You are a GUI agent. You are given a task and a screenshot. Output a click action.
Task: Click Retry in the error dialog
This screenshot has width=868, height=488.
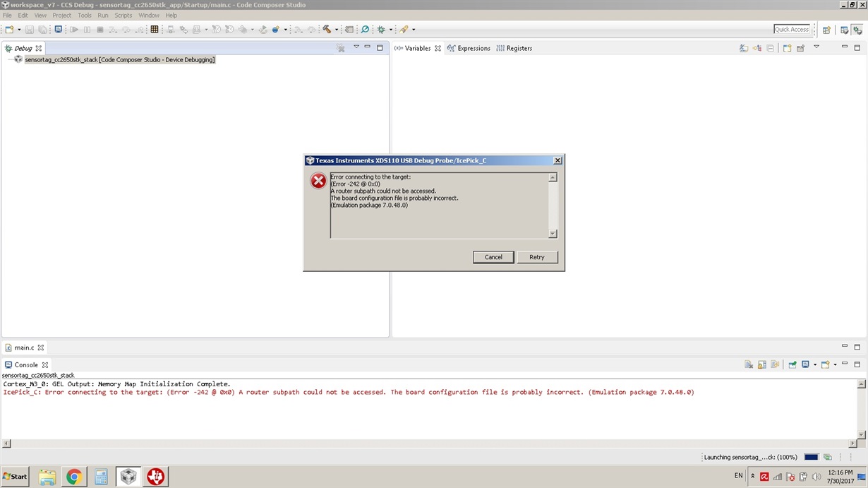coord(537,257)
